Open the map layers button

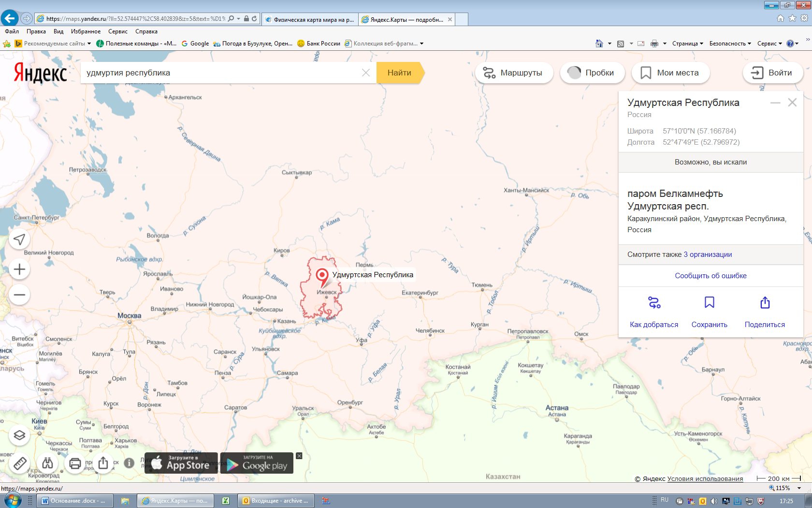pos(19,435)
